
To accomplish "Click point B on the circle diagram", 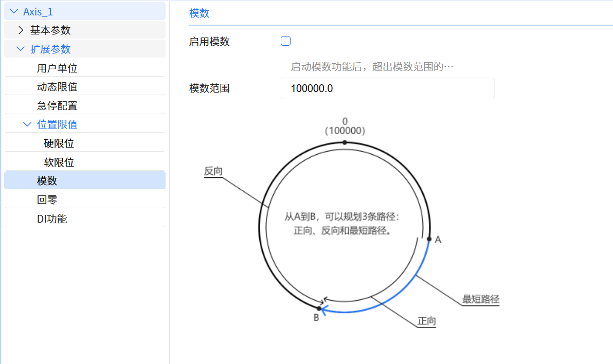I will click(x=319, y=308).
